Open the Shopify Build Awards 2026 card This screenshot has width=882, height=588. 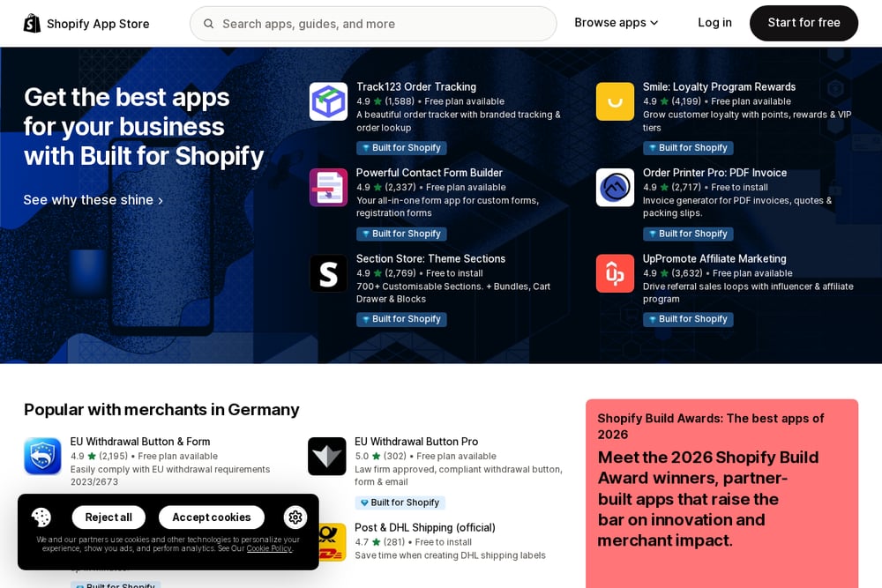click(x=721, y=494)
